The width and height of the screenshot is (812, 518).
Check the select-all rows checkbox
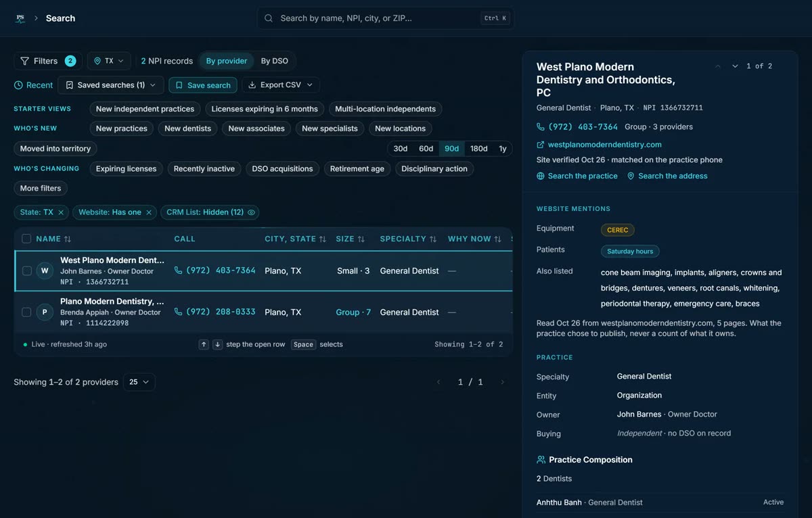coord(26,239)
